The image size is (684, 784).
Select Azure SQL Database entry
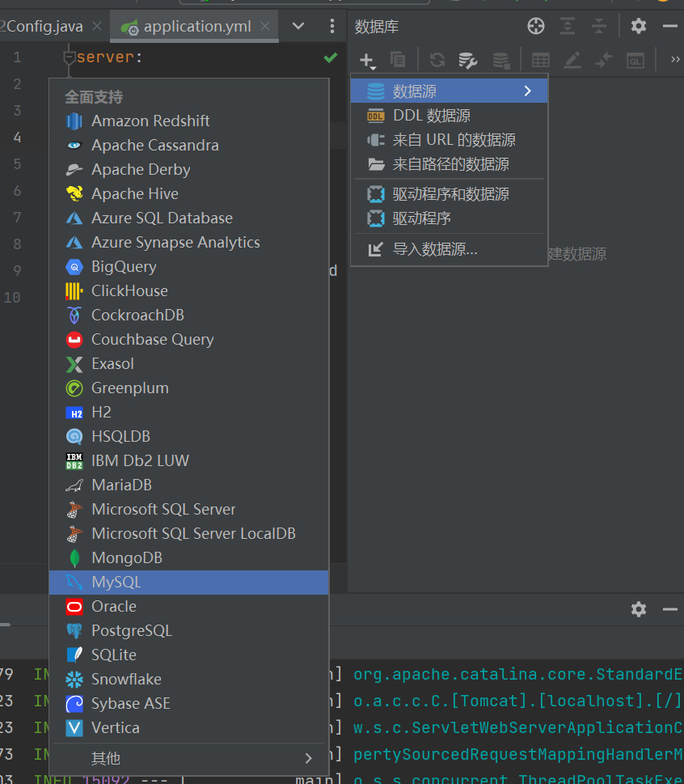189,218
